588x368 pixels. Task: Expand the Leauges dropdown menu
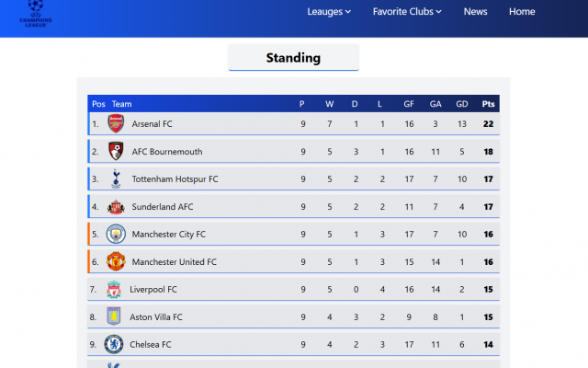329,12
